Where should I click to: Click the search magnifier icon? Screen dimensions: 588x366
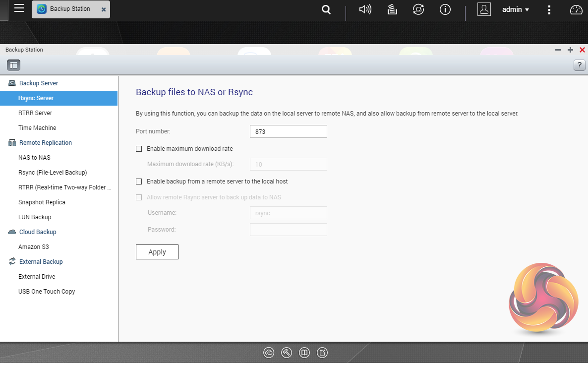pos(326,9)
